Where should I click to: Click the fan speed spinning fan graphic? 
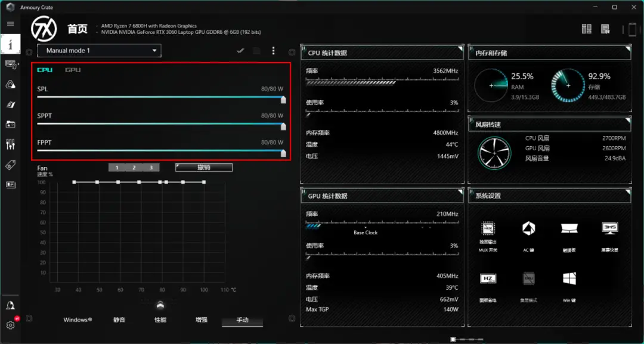494,153
